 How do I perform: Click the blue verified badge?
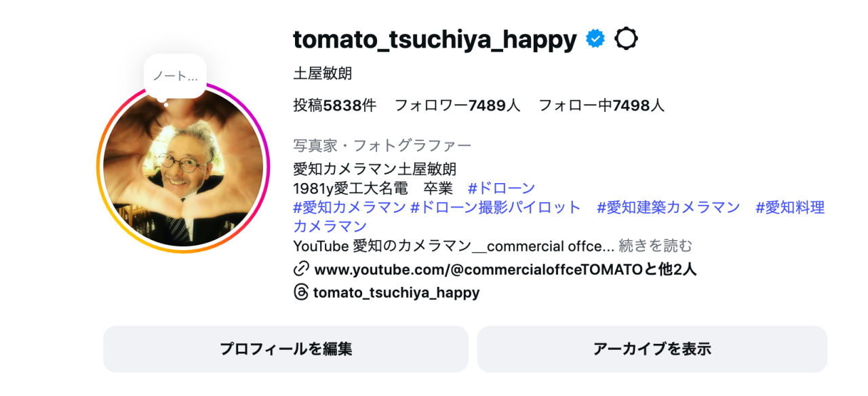[595, 40]
